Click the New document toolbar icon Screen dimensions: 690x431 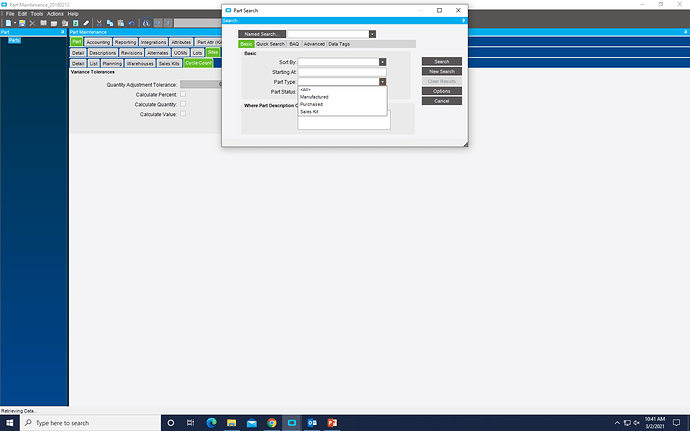[x=8, y=23]
